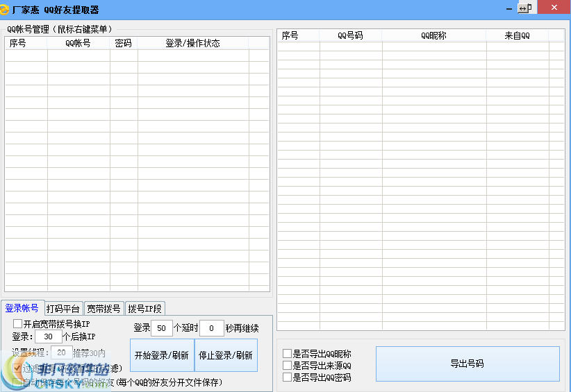Screen dimensions: 571x392
Task: Click the QQ昵称 column header
Action: 433,35
